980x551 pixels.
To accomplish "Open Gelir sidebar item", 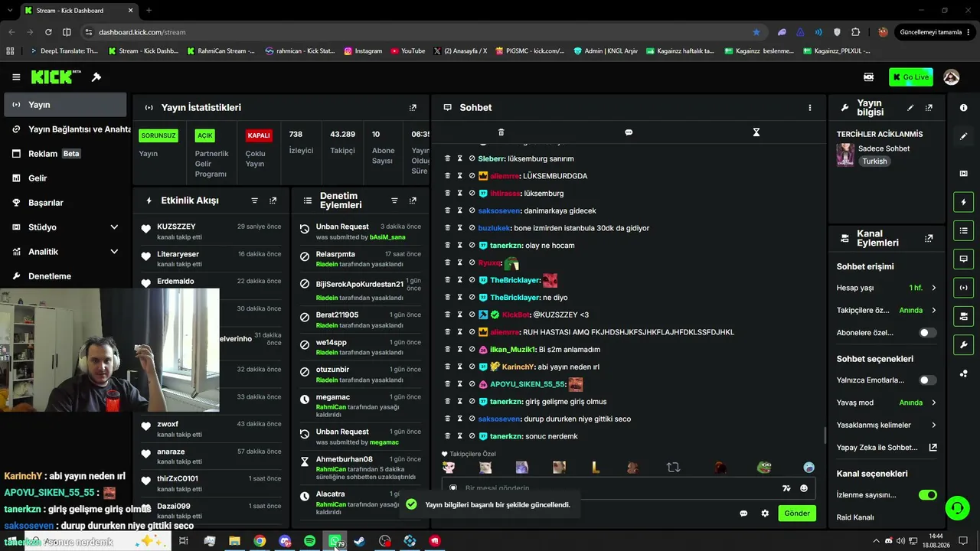I will (x=64, y=178).
